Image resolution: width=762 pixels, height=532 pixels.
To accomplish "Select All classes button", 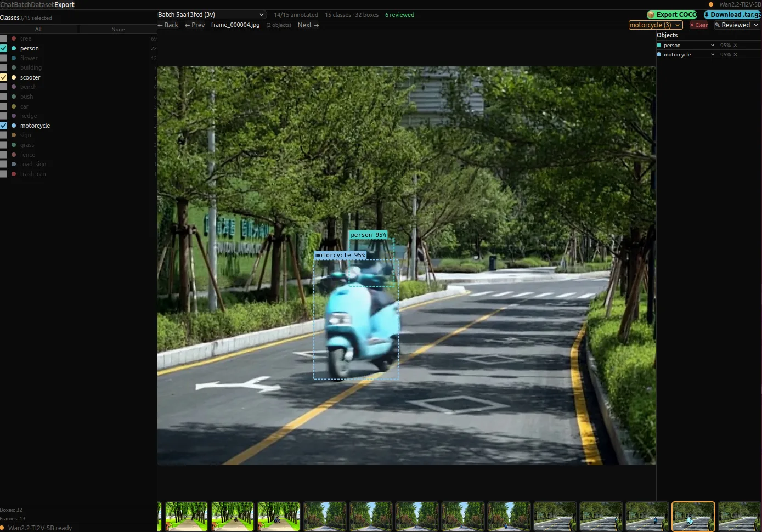I will (x=38, y=30).
